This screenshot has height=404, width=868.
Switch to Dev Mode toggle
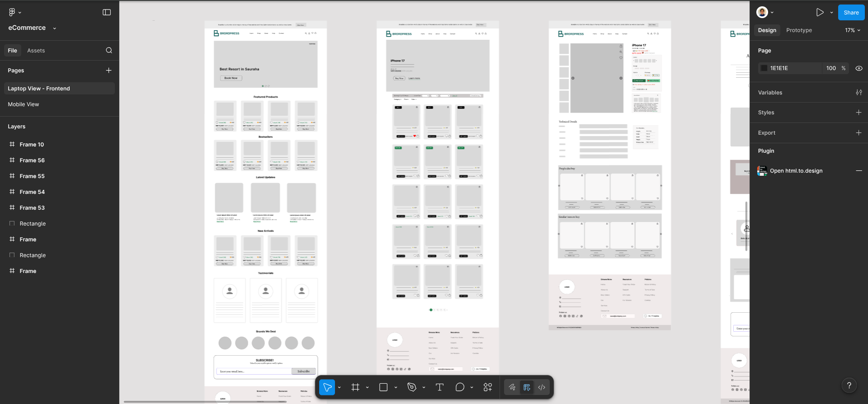click(542, 387)
